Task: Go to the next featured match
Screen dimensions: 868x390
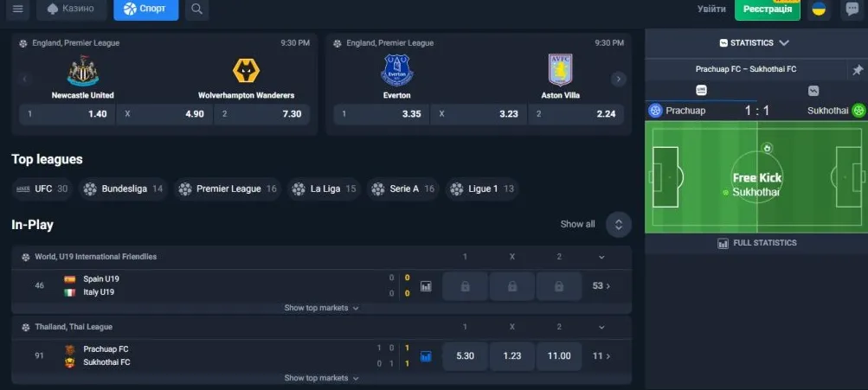Action: tap(619, 79)
